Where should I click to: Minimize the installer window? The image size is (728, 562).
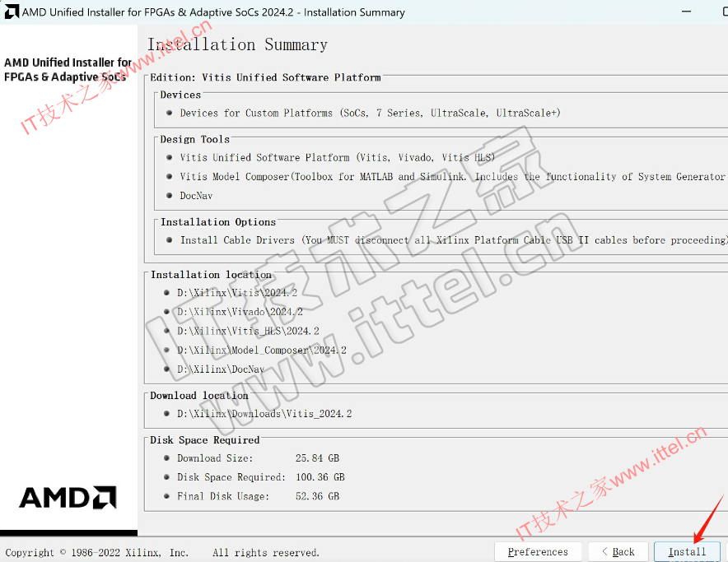coord(686,12)
